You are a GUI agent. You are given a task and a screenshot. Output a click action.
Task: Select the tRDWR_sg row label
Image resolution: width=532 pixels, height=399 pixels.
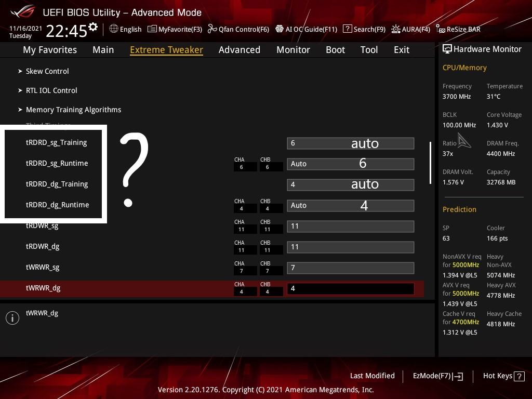[42, 226]
